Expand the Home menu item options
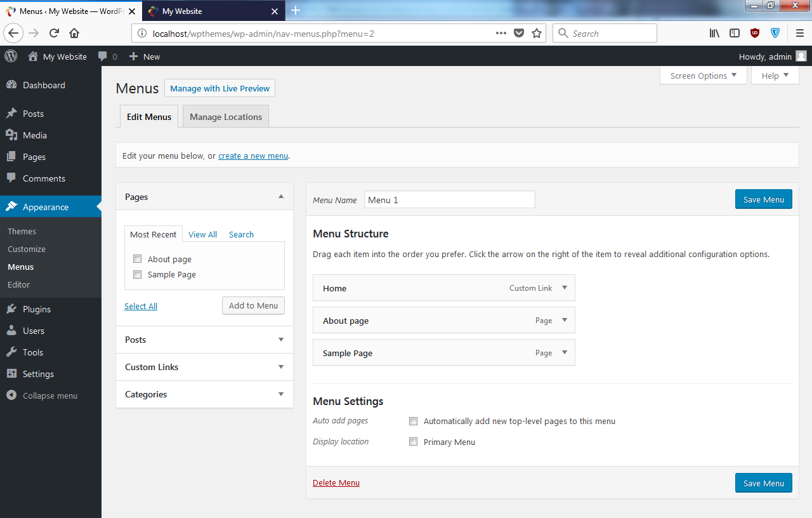The image size is (812, 518). coord(565,288)
